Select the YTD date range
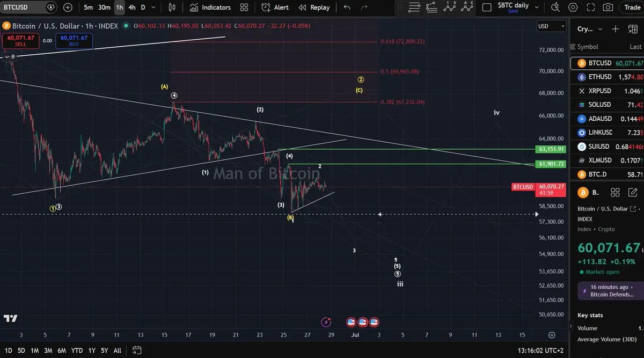This screenshot has width=644, height=358. tap(77, 350)
